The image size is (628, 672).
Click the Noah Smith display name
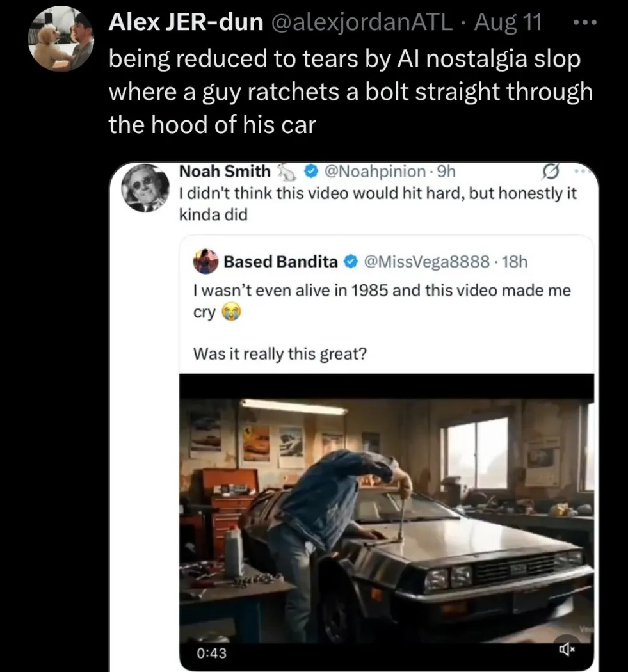pyautogui.click(x=225, y=171)
